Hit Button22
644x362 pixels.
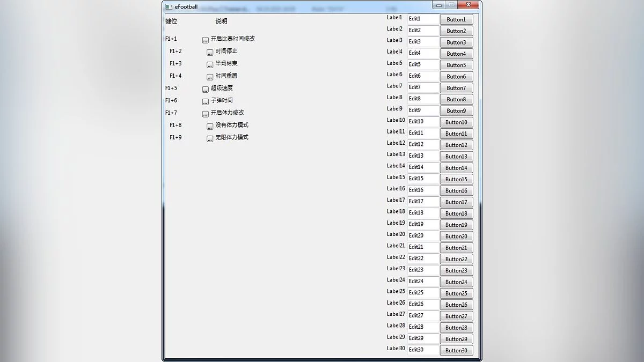click(457, 259)
